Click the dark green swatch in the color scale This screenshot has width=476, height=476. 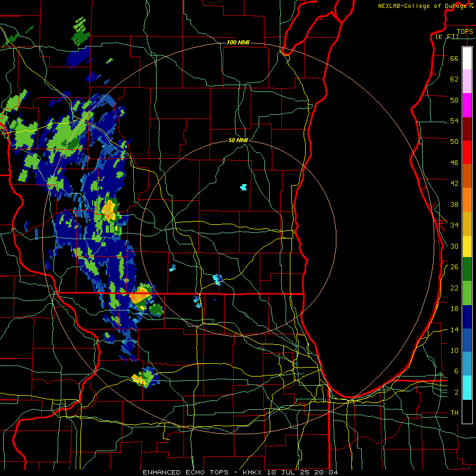pyautogui.click(x=467, y=269)
